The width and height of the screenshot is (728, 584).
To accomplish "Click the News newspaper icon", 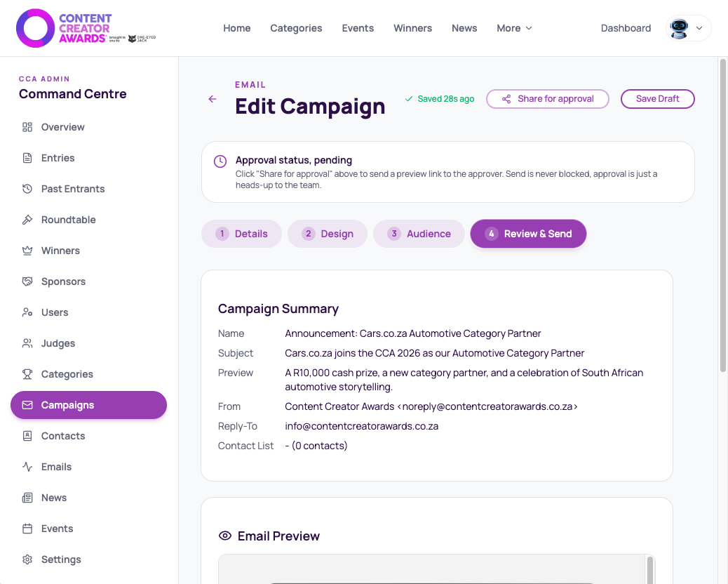I will point(27,498).
